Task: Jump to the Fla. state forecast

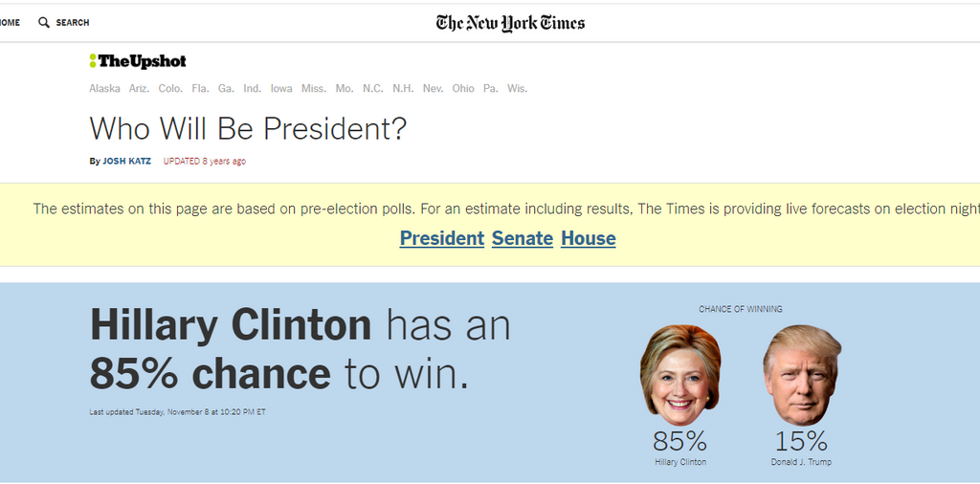Action: [x=201, y=89]
